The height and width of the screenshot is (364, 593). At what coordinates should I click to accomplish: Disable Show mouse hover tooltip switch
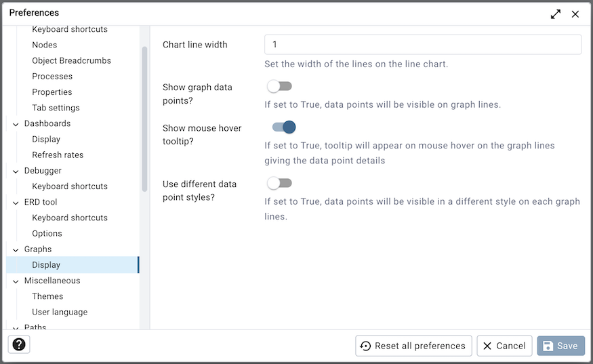coord(284,127)
